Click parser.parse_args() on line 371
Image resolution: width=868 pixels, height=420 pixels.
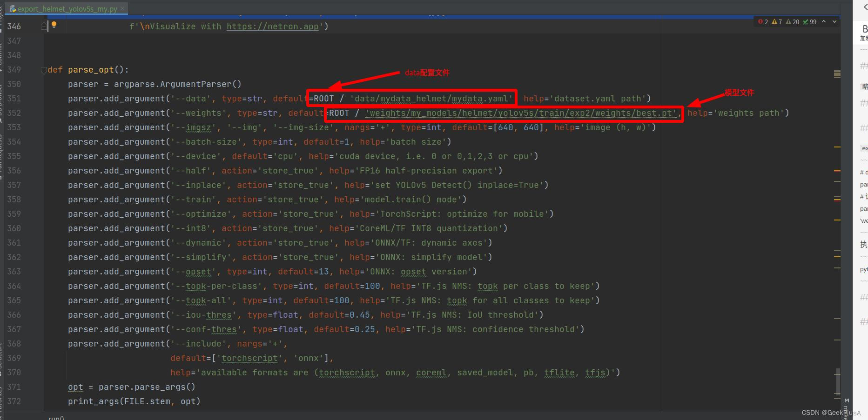pos(147,387)
